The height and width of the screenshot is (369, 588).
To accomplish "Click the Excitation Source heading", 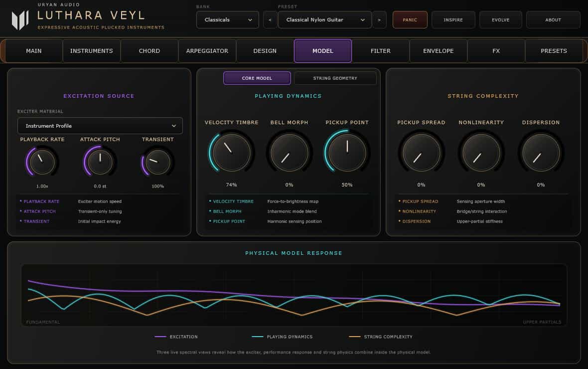I will point(99,96).
